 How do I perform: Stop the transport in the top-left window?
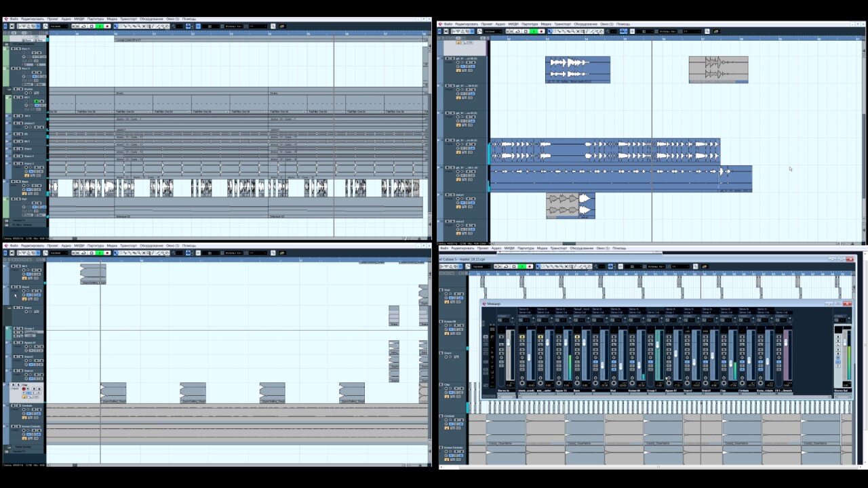[x=92, y=26]
